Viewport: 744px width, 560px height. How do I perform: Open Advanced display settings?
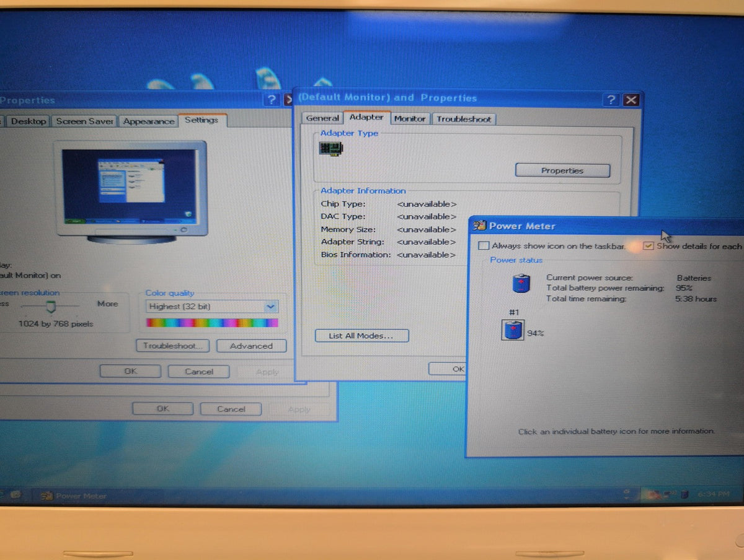tap(251, 346)
